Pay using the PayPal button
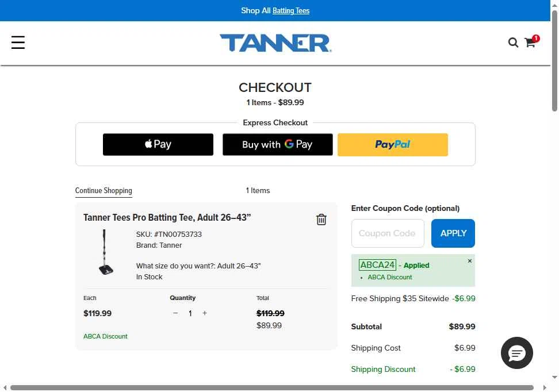The width and height of the screenshot is (559, 392). tap(393, 145)
